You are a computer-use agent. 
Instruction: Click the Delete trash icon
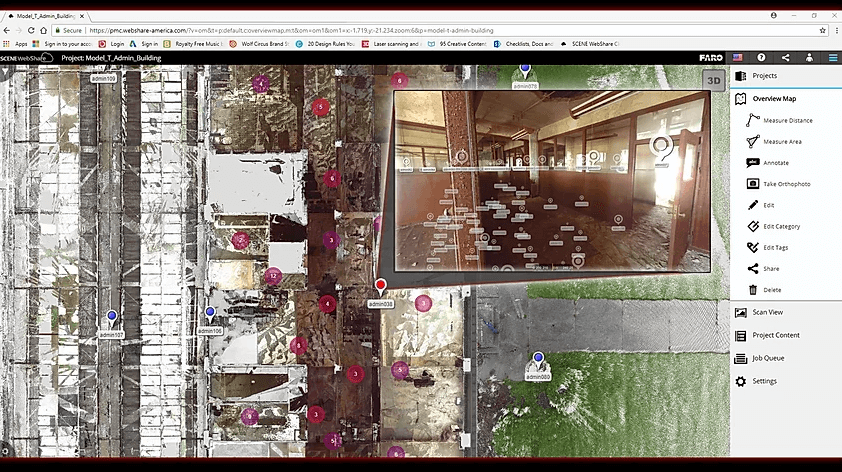pos(753,290)
